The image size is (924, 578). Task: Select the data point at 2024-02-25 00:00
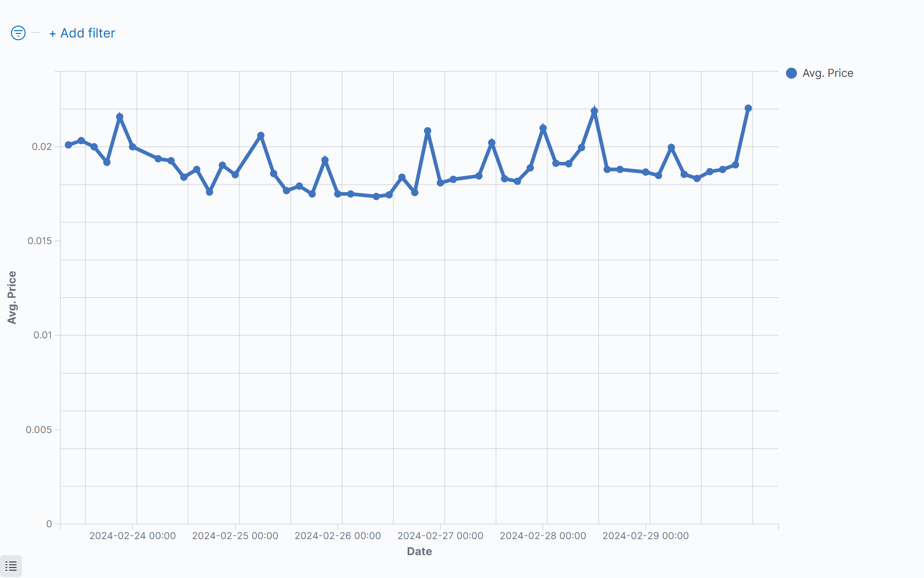coord(235,175)
